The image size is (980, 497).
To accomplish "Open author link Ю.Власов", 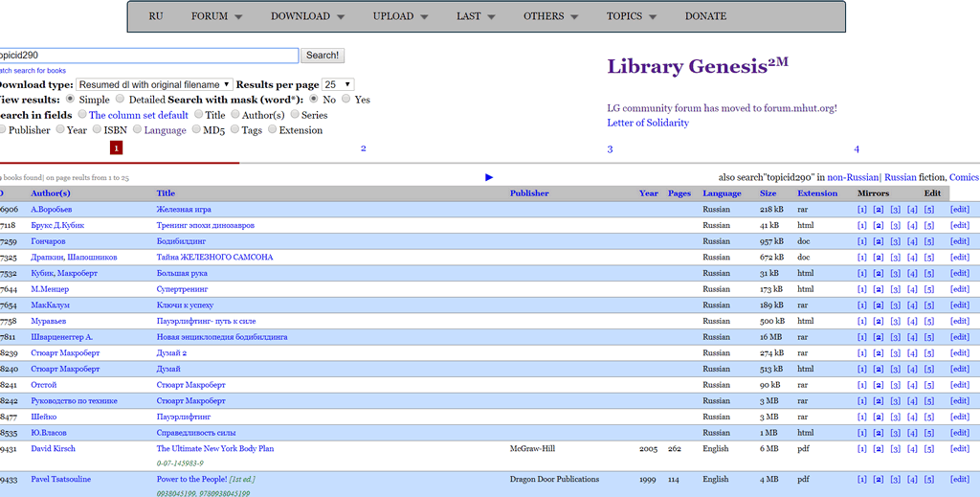I will 49,433.
